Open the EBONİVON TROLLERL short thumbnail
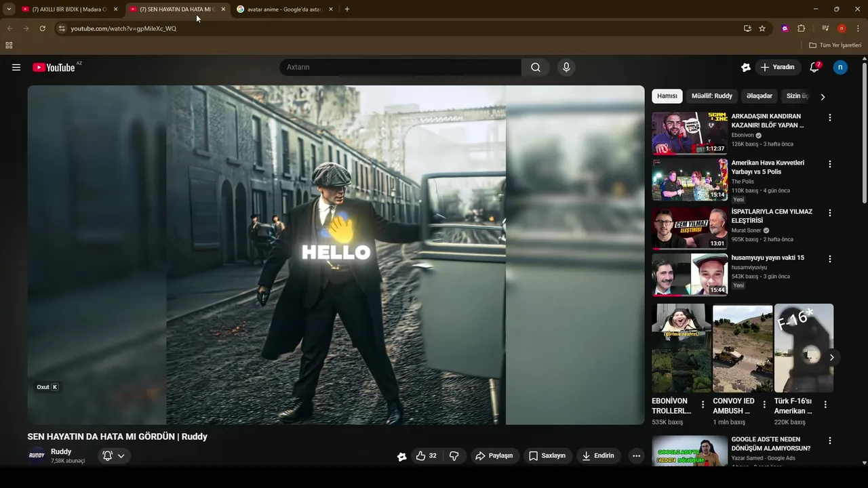 682,348
